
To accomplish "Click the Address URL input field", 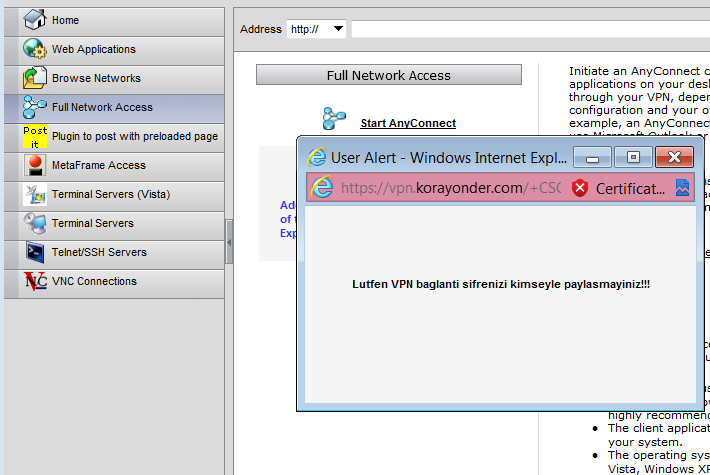I will tap(531, 29).
